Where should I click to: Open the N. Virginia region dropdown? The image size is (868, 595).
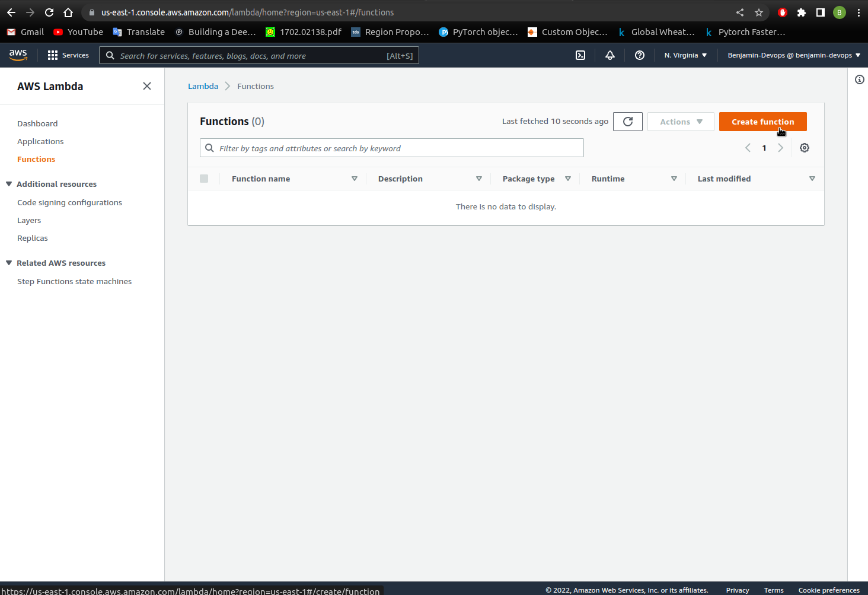(x=685, y=55)
